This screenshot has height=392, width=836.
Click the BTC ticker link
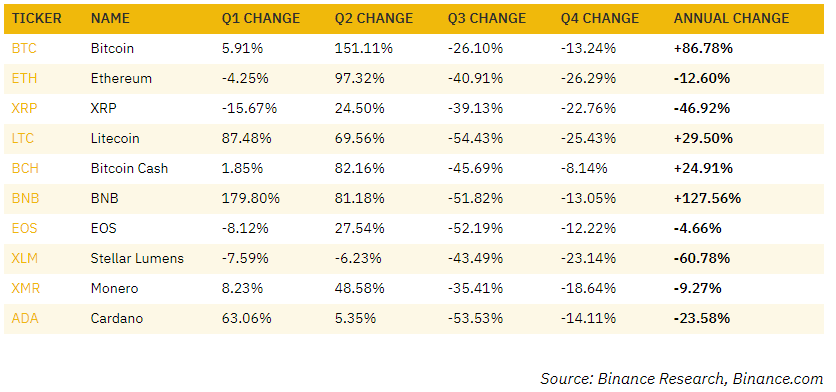[24, 49]
